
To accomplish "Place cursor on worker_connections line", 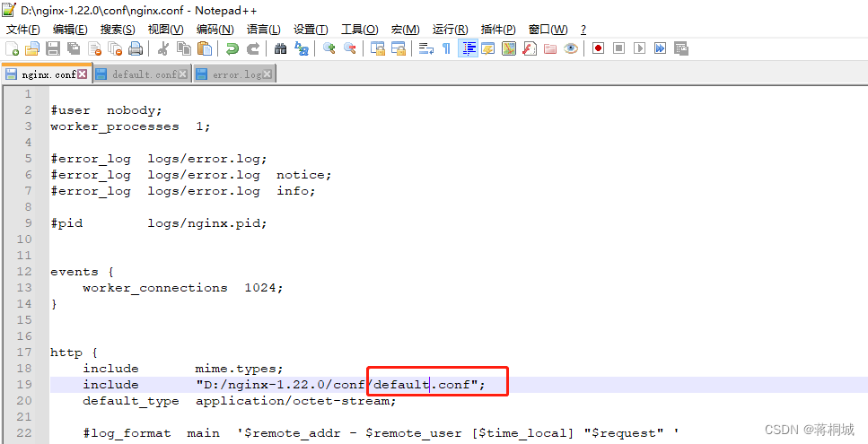I will 180,288.
